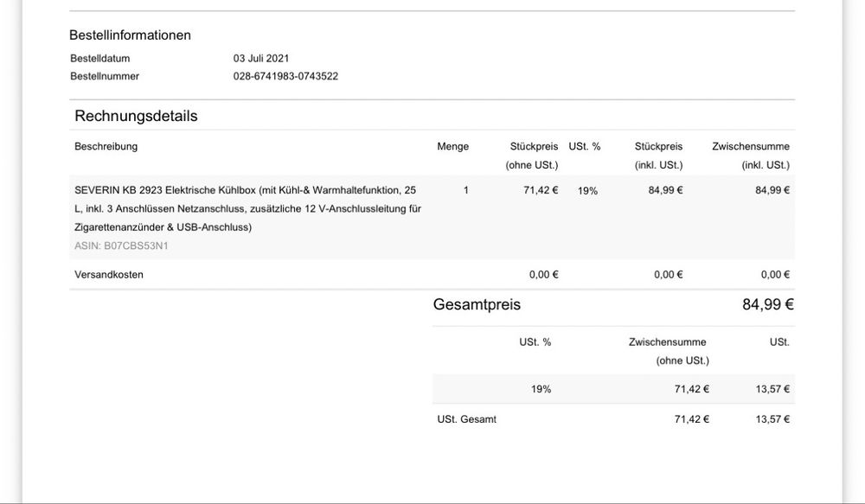Click the Zwischensumme (inkl. USt.) column header
Screen dimensions: 865x504
751,156
